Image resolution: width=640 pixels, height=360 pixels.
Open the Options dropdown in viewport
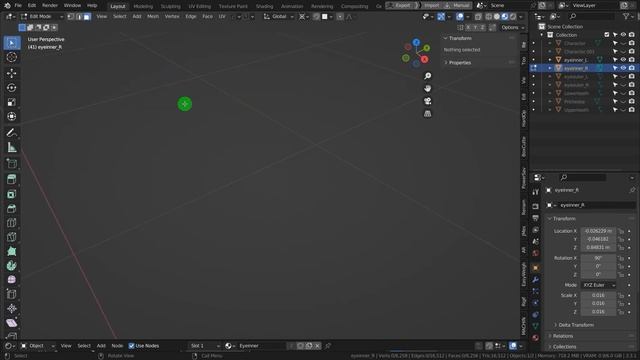coord(513,27)
